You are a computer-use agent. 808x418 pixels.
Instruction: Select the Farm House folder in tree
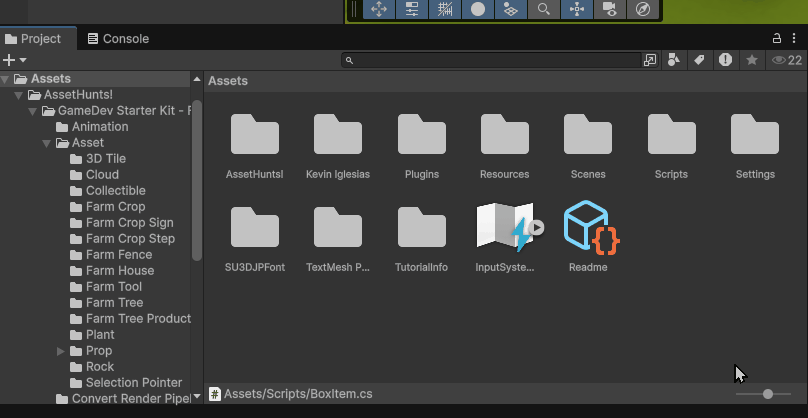pyautogui.click(x=119, y=271)
